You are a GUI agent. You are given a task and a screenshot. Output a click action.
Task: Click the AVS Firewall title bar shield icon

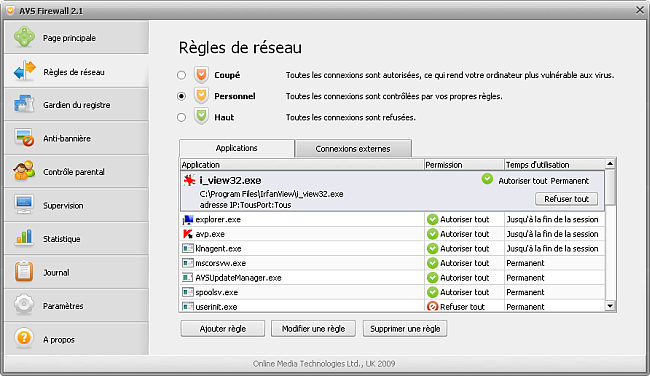click(10, 10)
